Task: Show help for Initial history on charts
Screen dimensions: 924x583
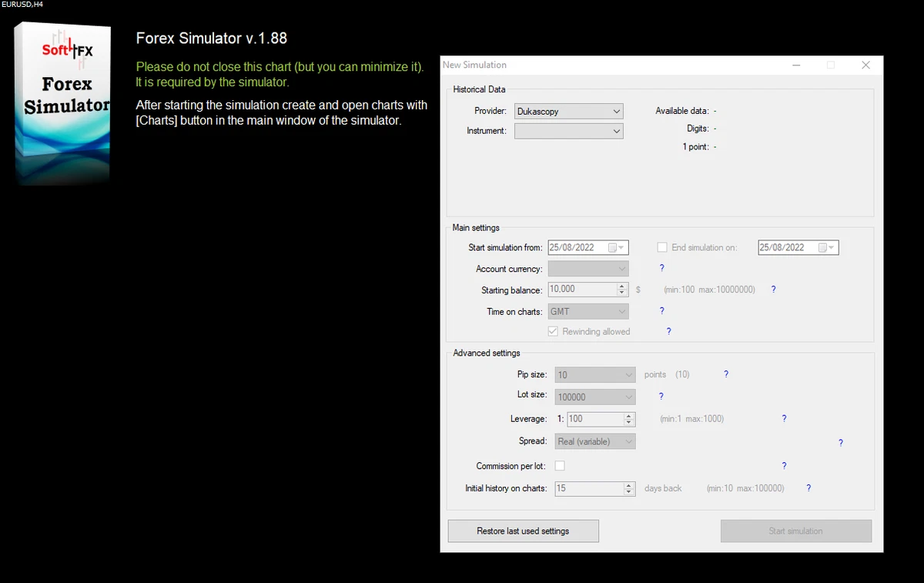Action: pyautogui.click(x=808, y=488)
